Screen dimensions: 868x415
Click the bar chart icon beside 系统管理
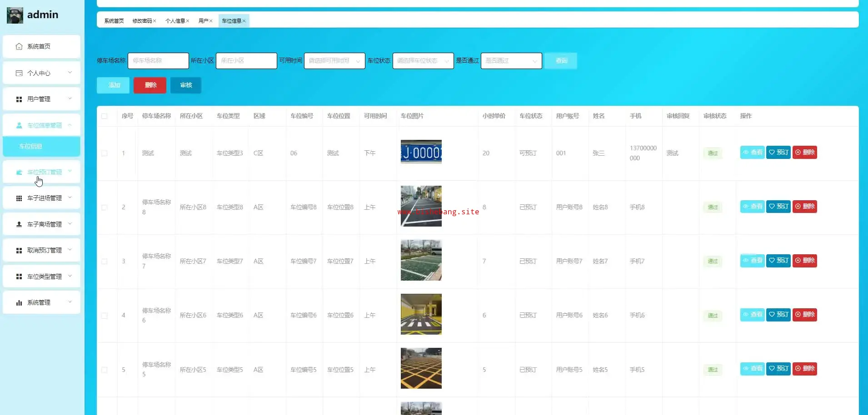tap(19, 302)
